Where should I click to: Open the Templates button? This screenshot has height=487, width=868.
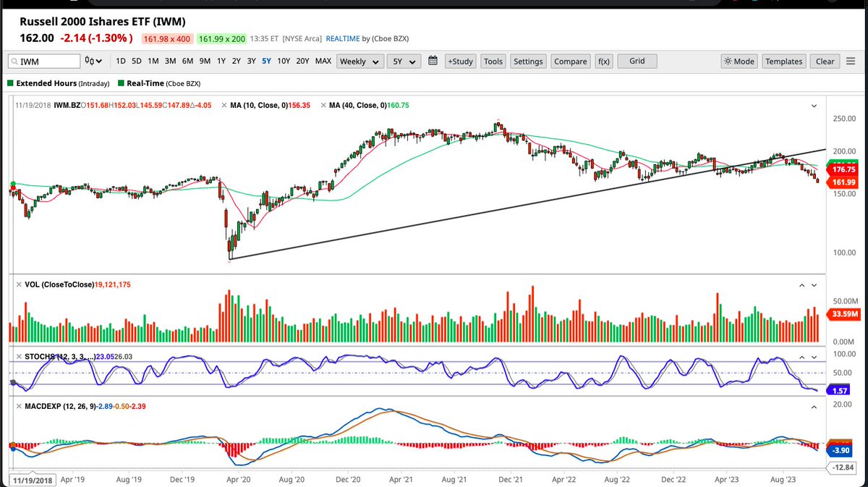click(x=784, y=62)
